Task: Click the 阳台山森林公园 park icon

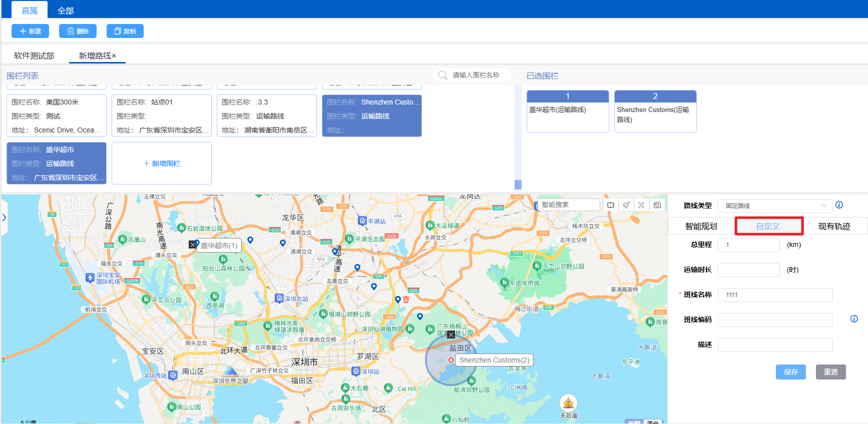Action: click(223, 259)
